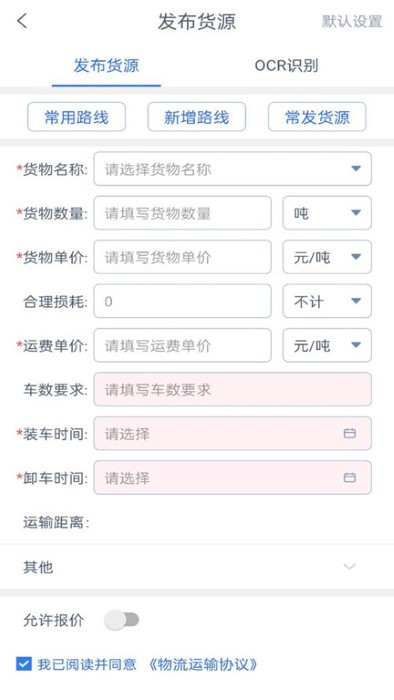This screenshot has width=394, height=700.
Task: Open the 《物流运输协议》 link
Action: pos(203,664)
